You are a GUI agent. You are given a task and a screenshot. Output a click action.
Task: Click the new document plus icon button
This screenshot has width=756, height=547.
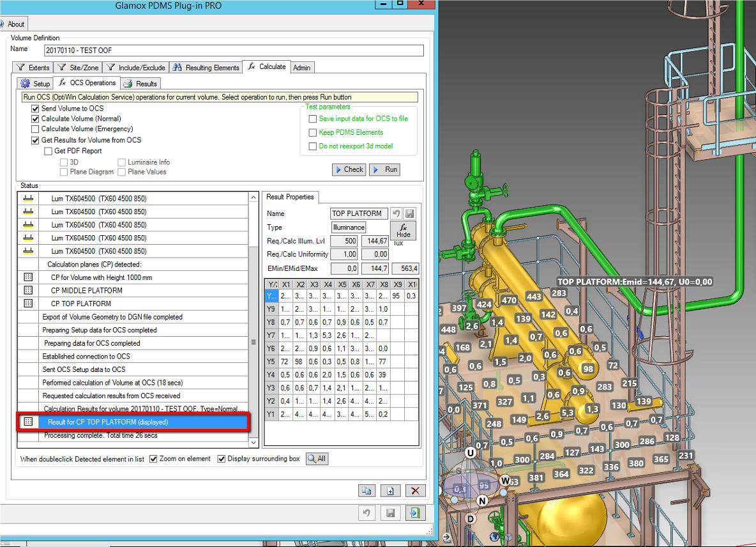391,491
